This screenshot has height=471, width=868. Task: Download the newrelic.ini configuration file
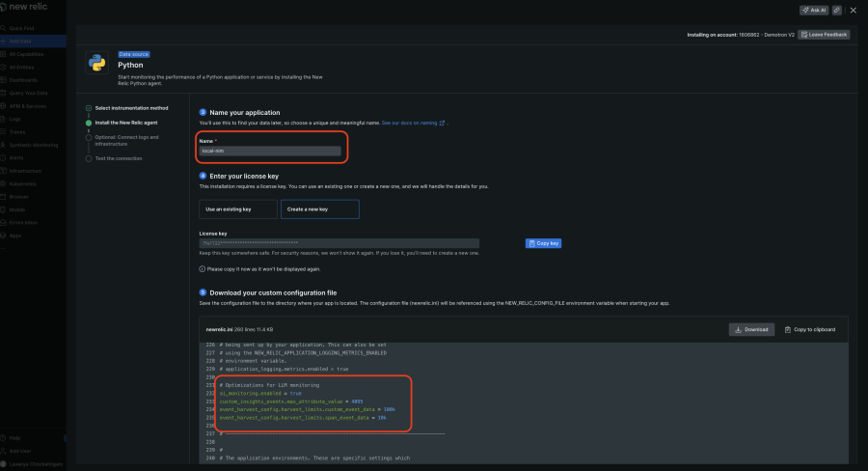coord(751,329)
